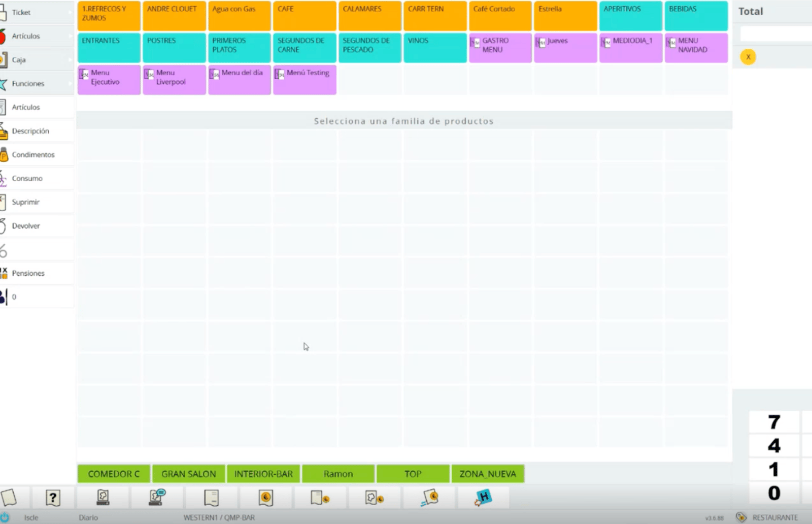Select the Suprimir function

(37, 202)
